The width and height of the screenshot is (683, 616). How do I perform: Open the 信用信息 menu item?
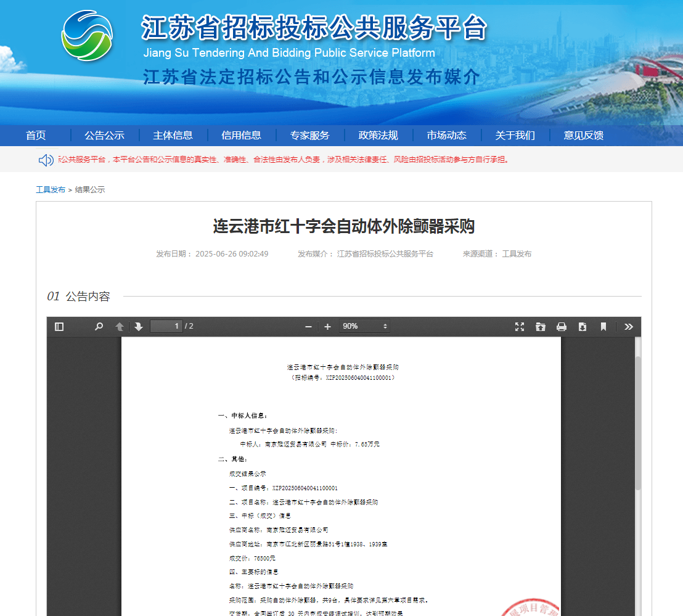[241, 136]
